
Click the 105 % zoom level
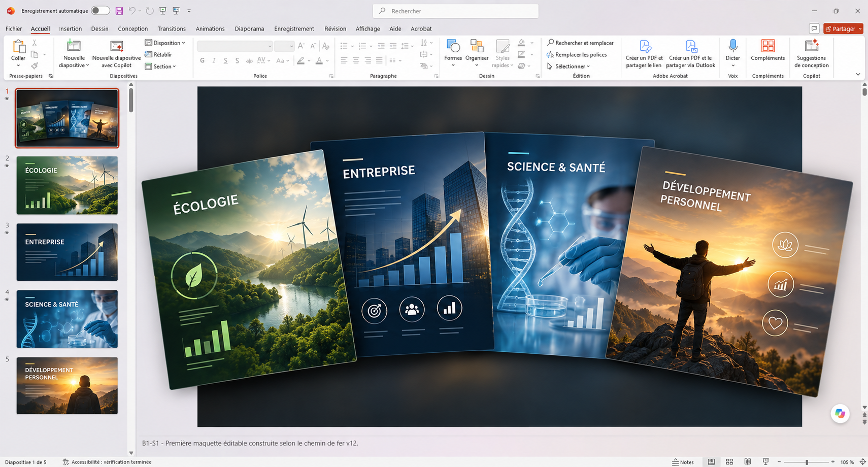(x=847, y=462)
